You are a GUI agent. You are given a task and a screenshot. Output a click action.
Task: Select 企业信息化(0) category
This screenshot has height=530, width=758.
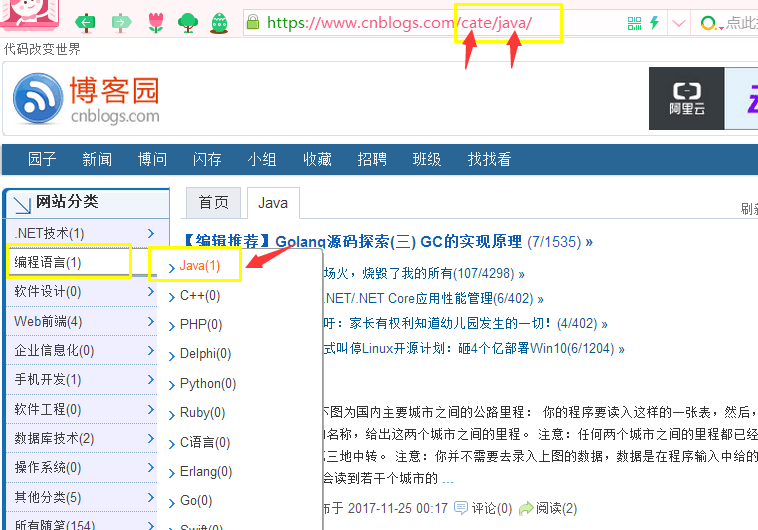tap(54, 351)
